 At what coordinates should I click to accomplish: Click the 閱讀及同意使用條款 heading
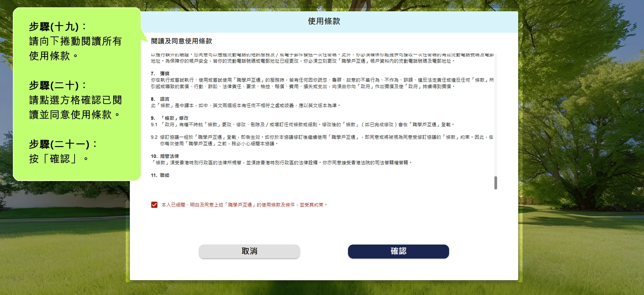[x=182, y=41]
